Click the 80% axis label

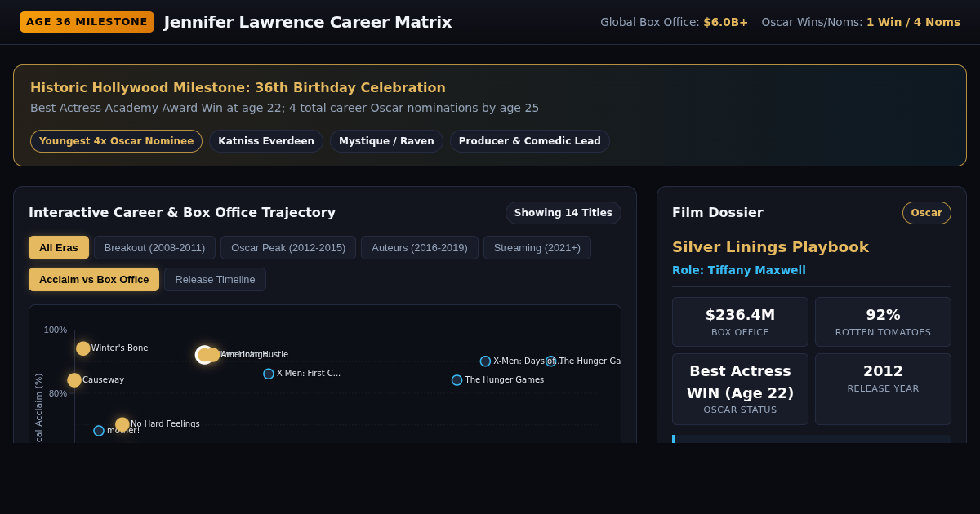tap(58, 393)
